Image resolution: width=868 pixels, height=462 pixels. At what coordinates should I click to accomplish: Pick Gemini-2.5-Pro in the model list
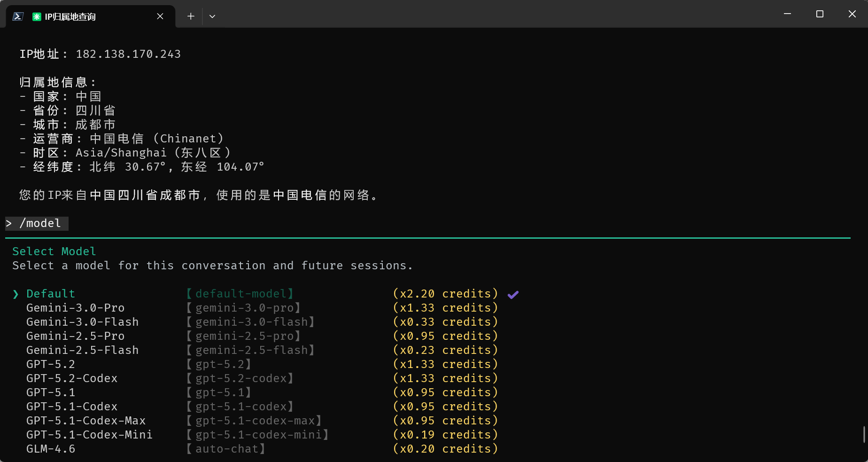click(x=75, y=336)
